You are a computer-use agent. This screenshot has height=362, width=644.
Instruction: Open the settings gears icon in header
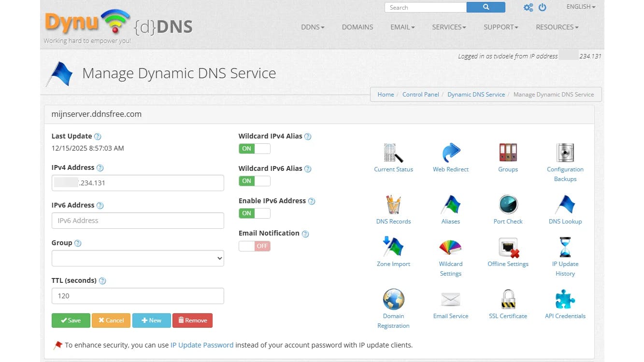point(528,7)
